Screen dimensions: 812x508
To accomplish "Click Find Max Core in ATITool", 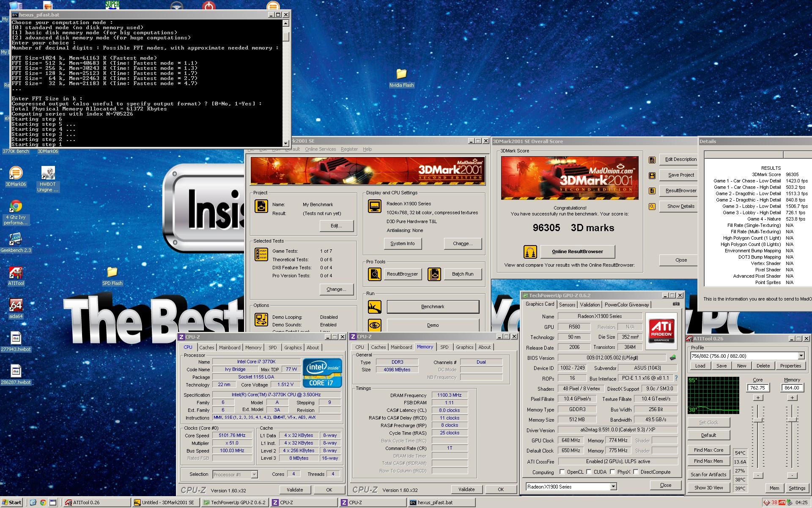I will coord(708,450).
